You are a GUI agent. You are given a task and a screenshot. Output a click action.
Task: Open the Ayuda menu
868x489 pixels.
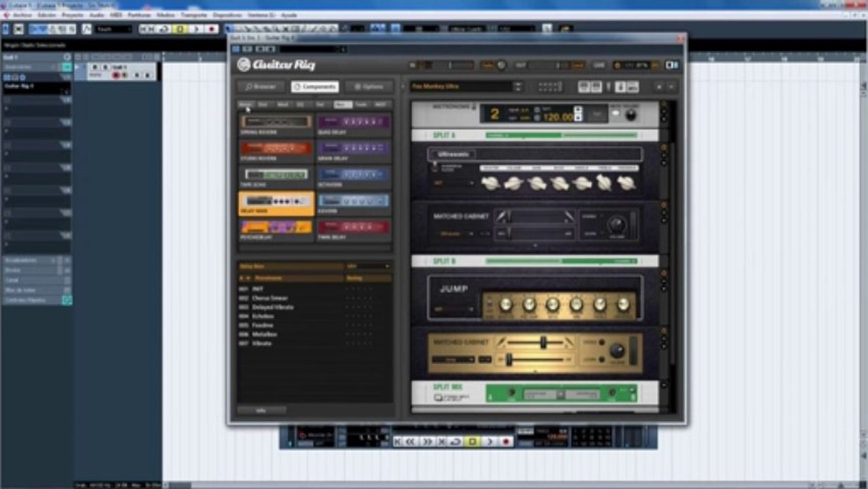click(x=289, y=14)
